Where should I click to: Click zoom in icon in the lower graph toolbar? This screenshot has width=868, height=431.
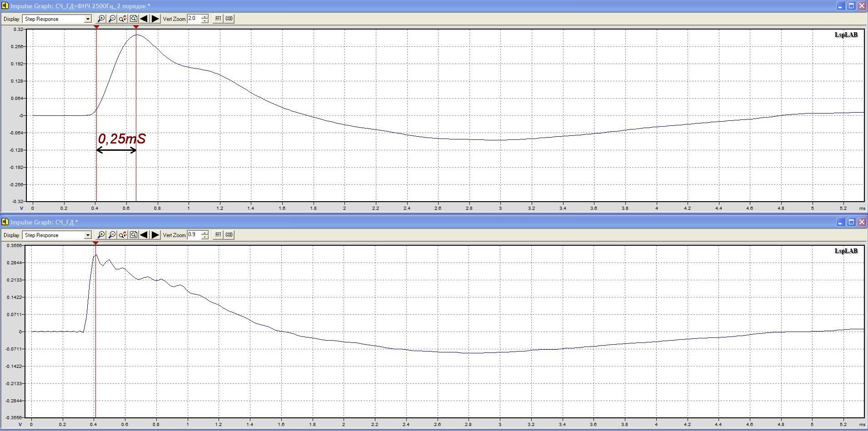[101, 235]
